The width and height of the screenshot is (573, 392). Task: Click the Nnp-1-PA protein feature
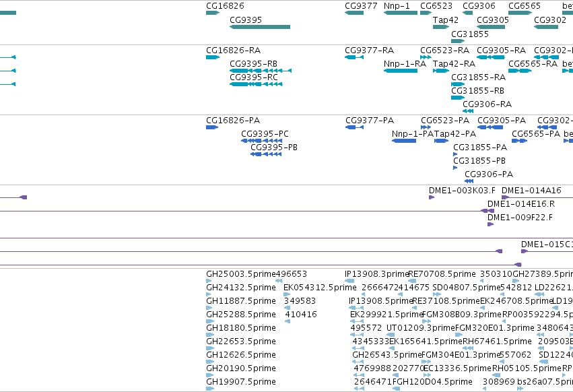(x=404, y=141)
